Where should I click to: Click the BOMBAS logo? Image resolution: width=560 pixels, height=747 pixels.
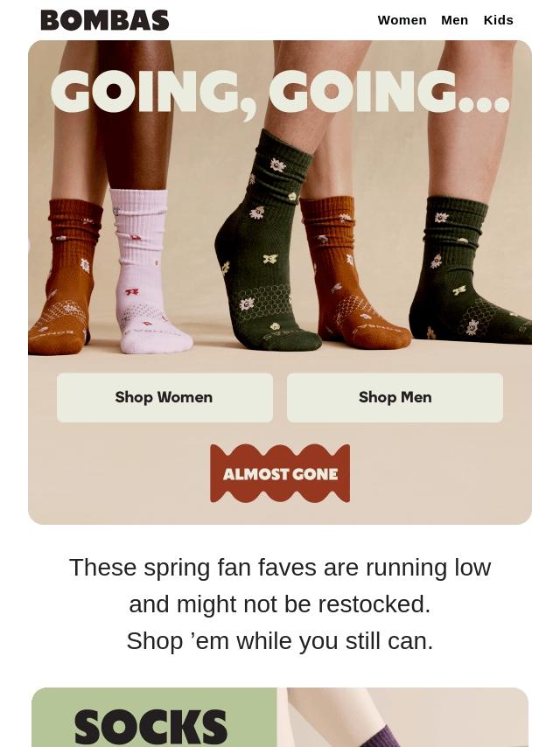(x=105, y=20)
